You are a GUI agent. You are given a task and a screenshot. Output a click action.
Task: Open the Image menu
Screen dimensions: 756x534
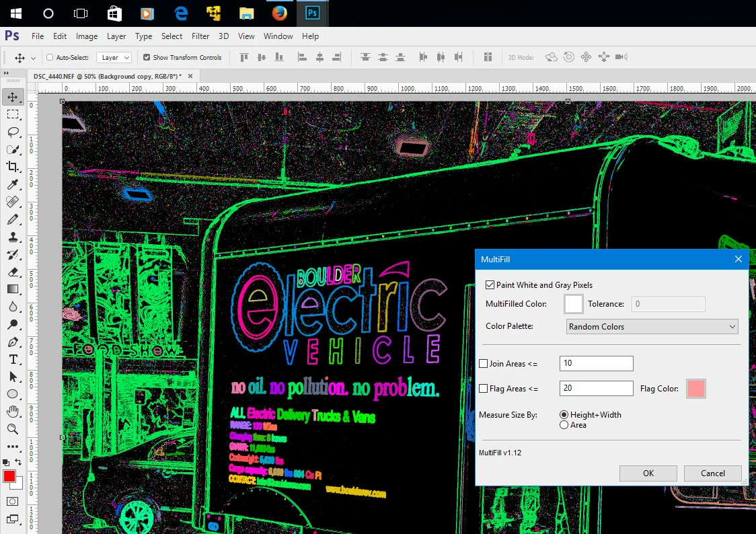point(87,36)
